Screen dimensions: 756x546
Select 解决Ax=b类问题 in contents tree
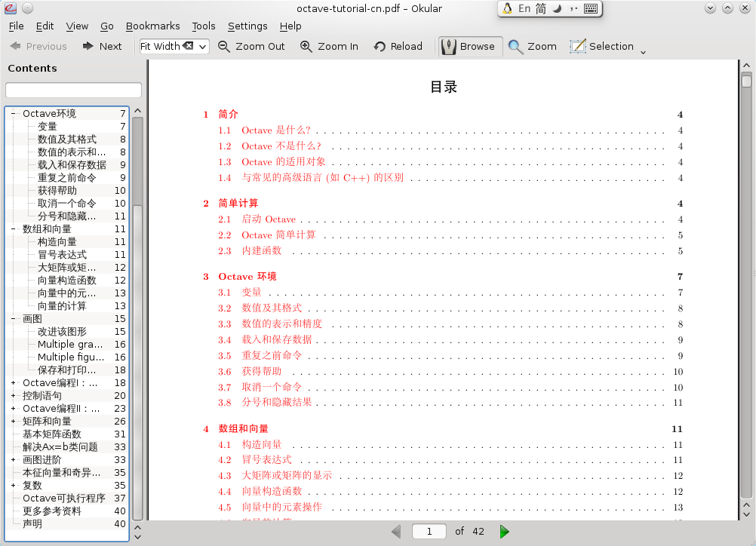point(60,446)
